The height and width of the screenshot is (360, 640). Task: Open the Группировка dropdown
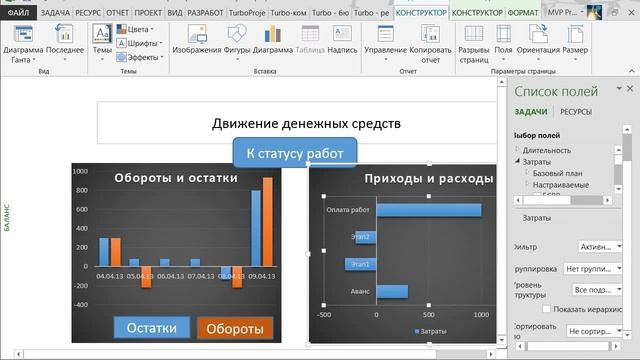(593, 269)
